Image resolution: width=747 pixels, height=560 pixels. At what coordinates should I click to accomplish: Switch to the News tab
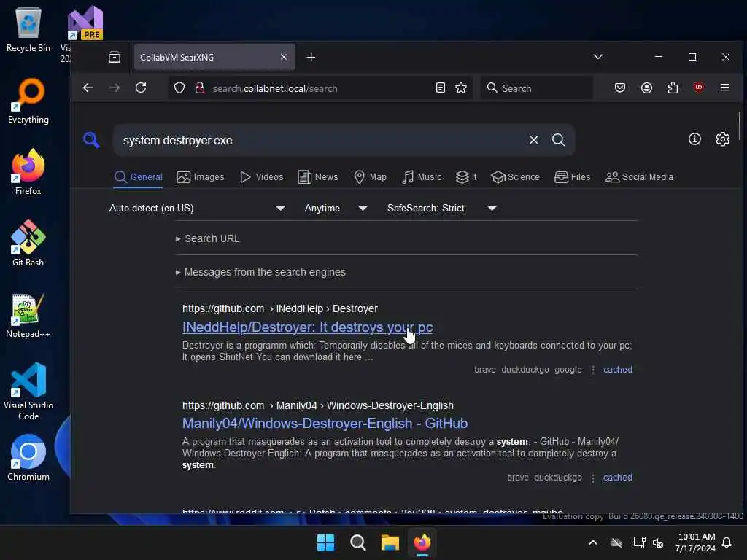coord(318,177)
